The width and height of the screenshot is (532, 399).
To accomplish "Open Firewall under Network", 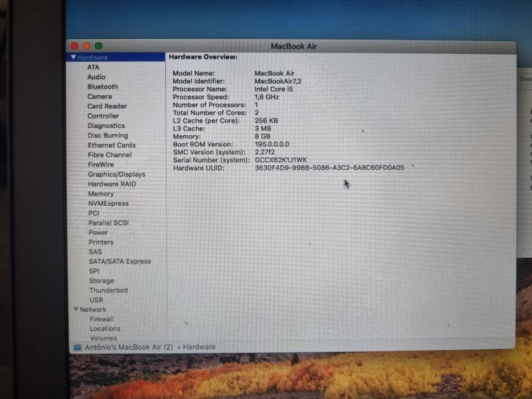I will (102, 319).
